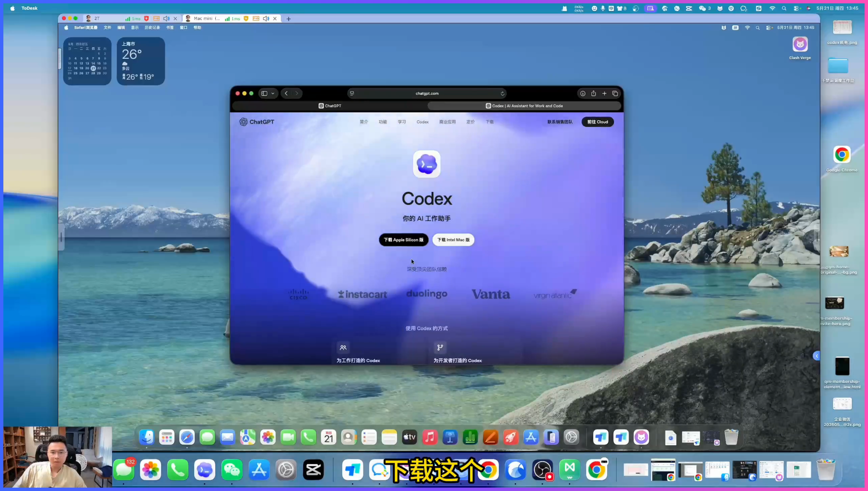Screen dimensions: 868x491
Task: Select the Codex | AI Assistant for Work and Code tab
Action: pyautogui.click(x=524, y=106)
